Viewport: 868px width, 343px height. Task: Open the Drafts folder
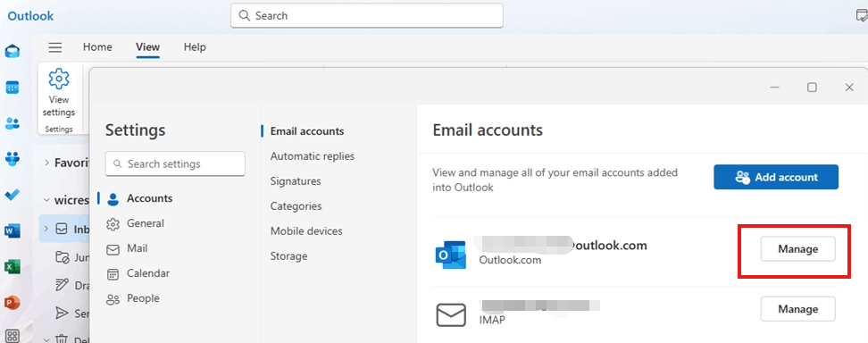pos(73,285)
